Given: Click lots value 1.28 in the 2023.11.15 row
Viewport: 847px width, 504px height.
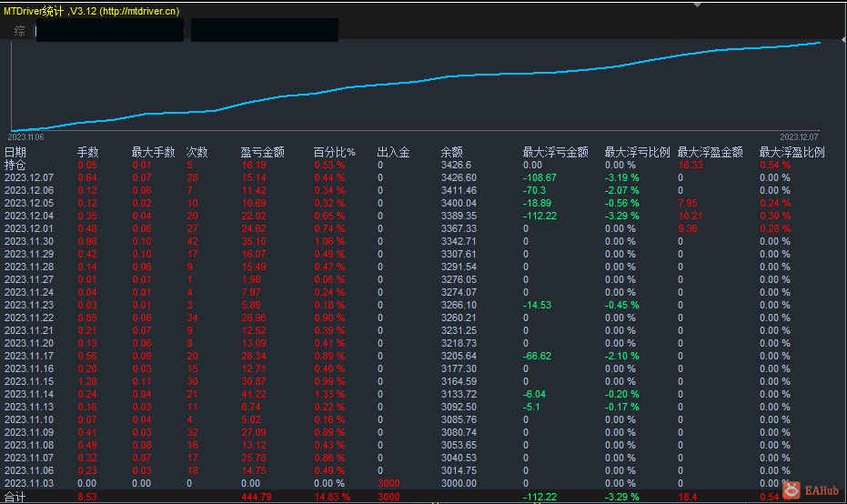Looking at the screenshot, I should (87, 381).
